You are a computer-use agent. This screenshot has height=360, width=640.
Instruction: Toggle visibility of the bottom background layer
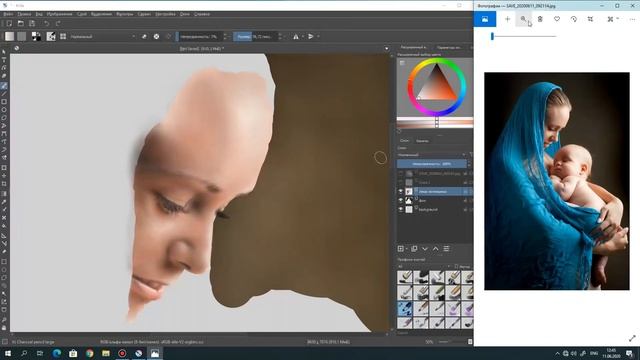pyautogui.click(x=400, y=209)
